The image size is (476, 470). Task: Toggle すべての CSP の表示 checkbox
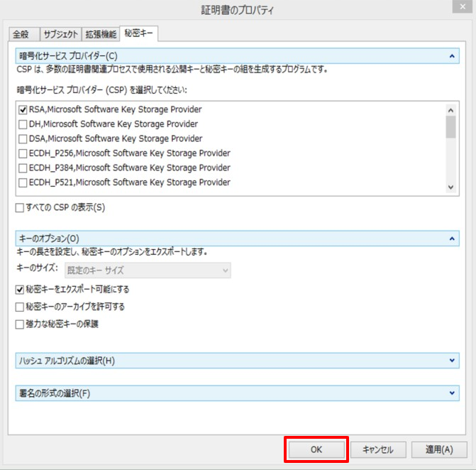[x=20, y=208]
